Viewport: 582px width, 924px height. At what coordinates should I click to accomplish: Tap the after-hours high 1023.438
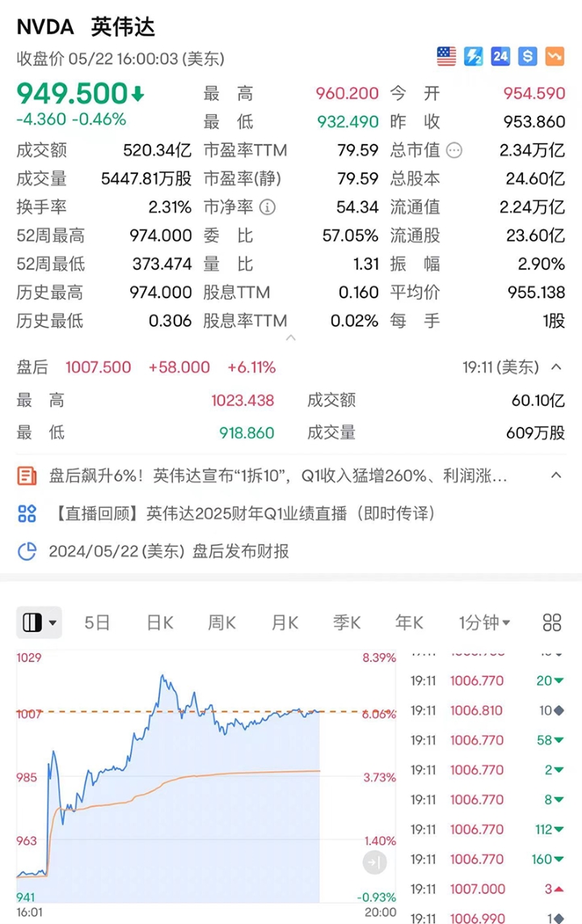[242, 401]
